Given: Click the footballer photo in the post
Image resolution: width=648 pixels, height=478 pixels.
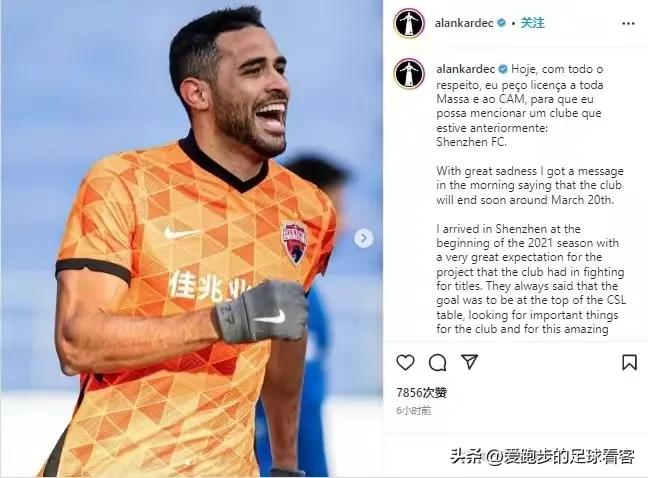Looking at the screenshot, I should click(x=191, y=239).
